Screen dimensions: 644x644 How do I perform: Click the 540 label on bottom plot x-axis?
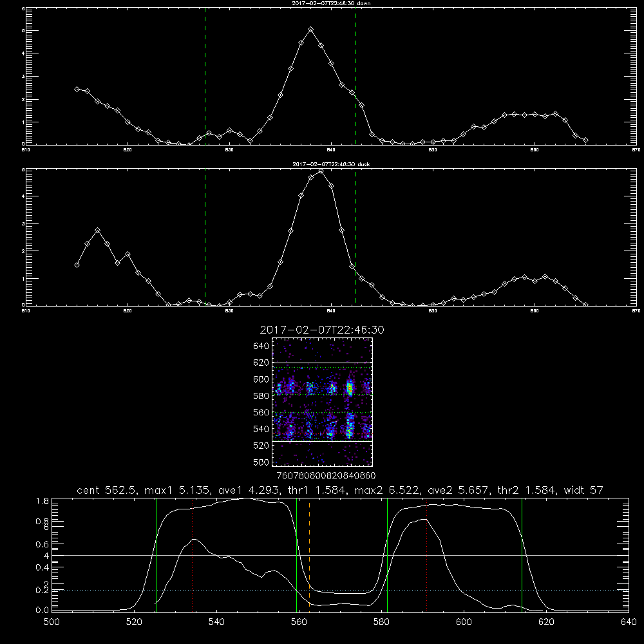pyautogui.click(x=216, y=622)
